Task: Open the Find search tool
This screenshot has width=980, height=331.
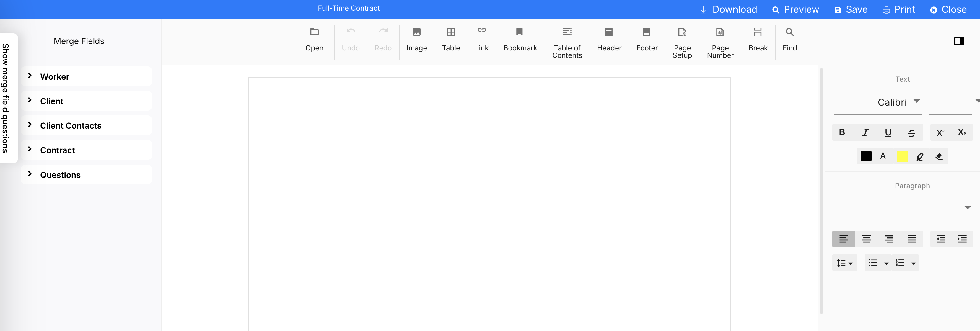Action: [x=790, y=40]
